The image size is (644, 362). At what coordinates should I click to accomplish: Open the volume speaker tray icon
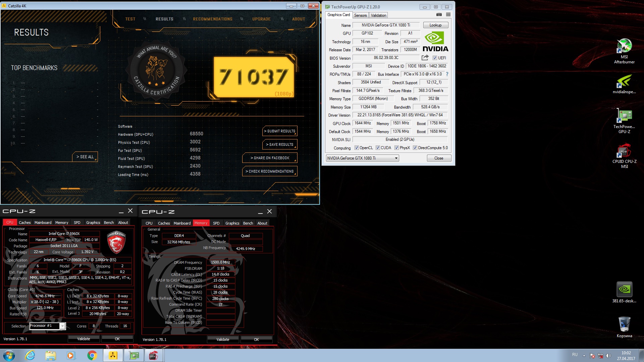[608, 356]
